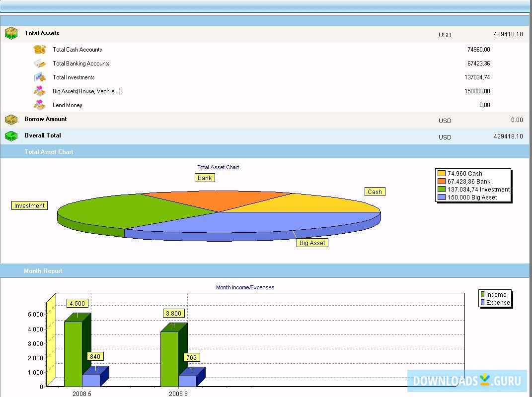The width and height of the screenshot is (532, 397).
Task: Click the banking value 67423,36
Action: (479, 64)
